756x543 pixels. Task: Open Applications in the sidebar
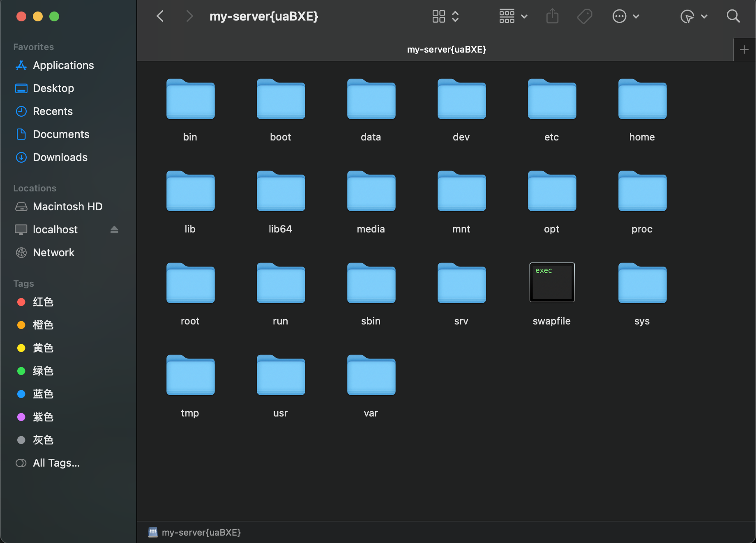(63, 65)
